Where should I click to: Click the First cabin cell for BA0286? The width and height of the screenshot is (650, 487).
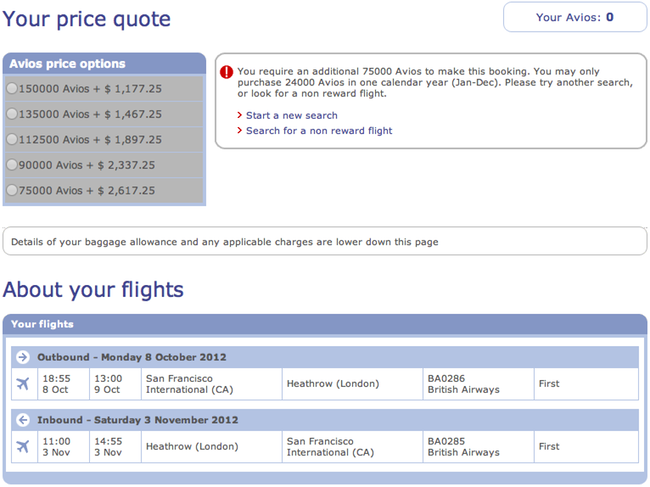(586, 384)
